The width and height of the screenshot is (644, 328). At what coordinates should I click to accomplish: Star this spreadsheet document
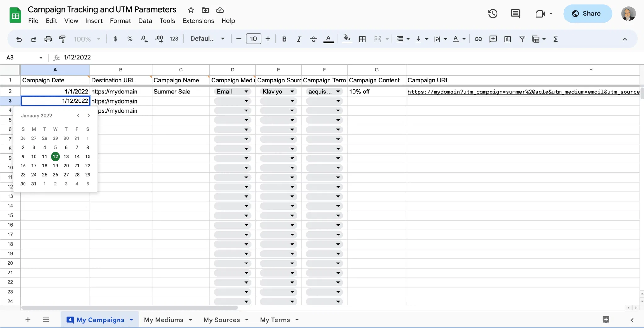click(x=191, y=10)
